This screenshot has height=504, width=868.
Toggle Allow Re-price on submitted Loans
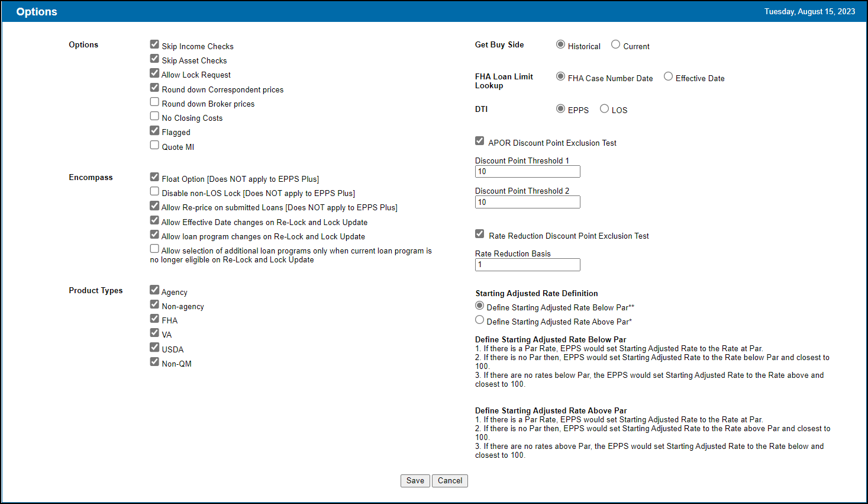point(154,206)
